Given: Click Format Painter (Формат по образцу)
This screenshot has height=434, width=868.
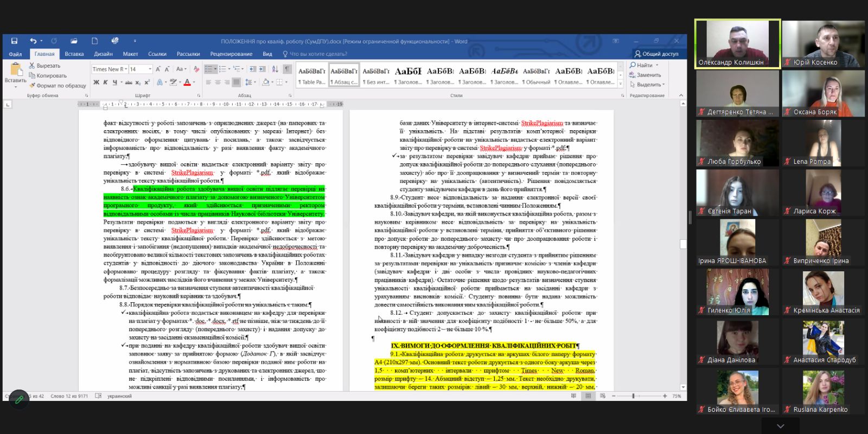Looking at the screenshot, I should pyautogui.click(x=58, y=85).
